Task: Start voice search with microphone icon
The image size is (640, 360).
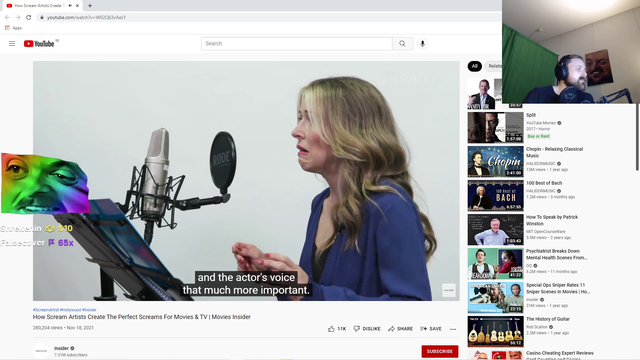Action: tap(422, 44)
